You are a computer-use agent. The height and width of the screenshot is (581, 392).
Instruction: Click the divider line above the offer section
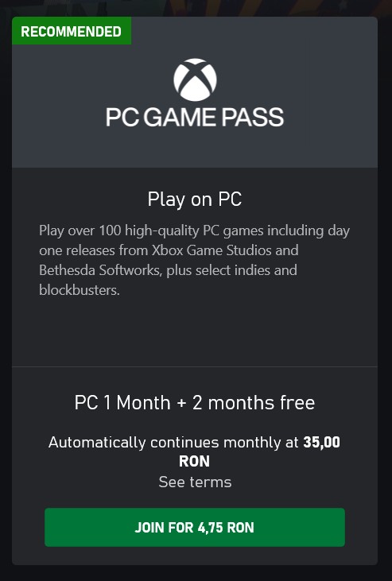coord(195,367)
